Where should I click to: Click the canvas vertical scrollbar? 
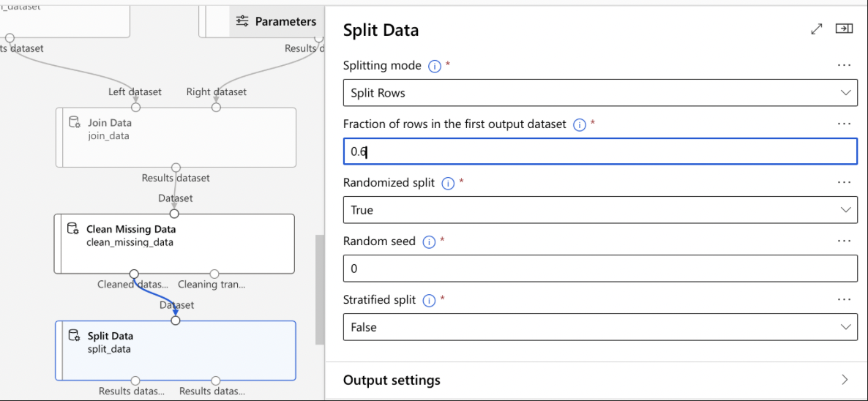(319, 289)
